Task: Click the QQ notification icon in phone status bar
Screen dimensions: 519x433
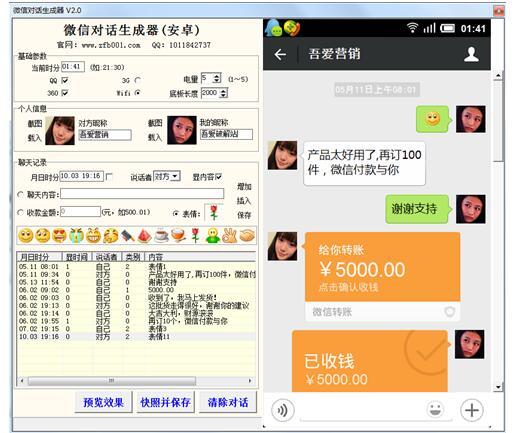Action: pos(274,28)
